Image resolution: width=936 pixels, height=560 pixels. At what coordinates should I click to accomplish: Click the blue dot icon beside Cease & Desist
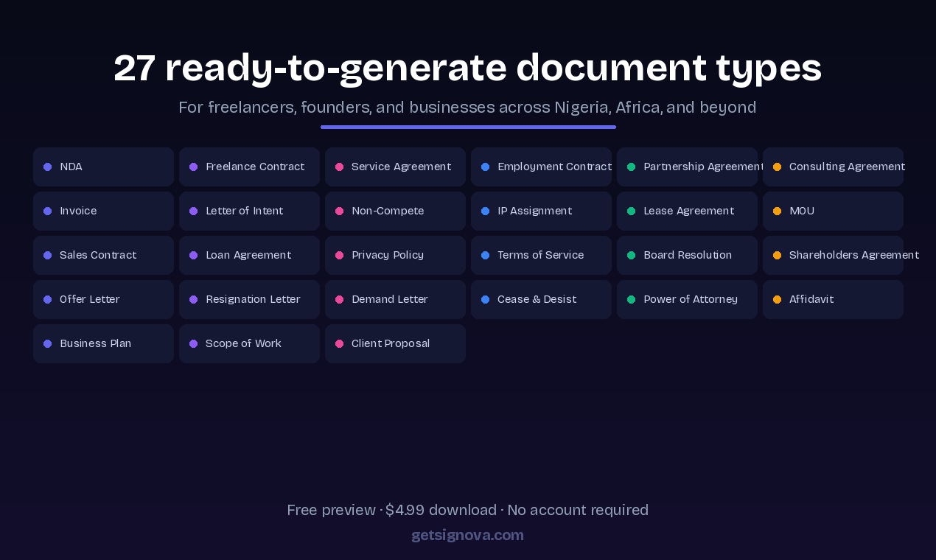click(485, 299)
